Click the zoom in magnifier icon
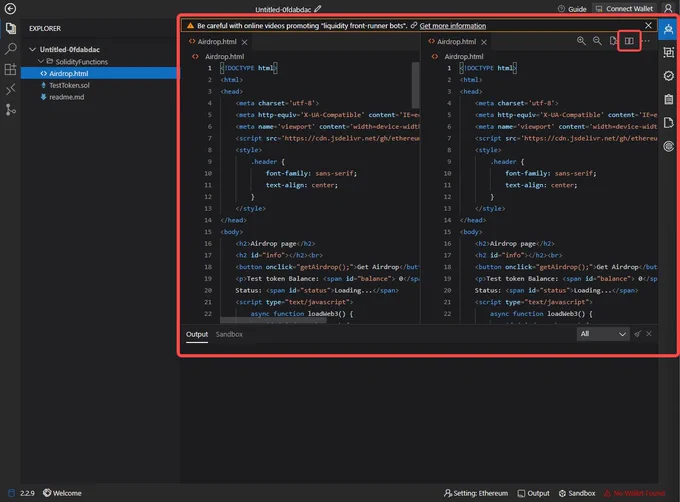680x502 pixels. pos(581,41)
